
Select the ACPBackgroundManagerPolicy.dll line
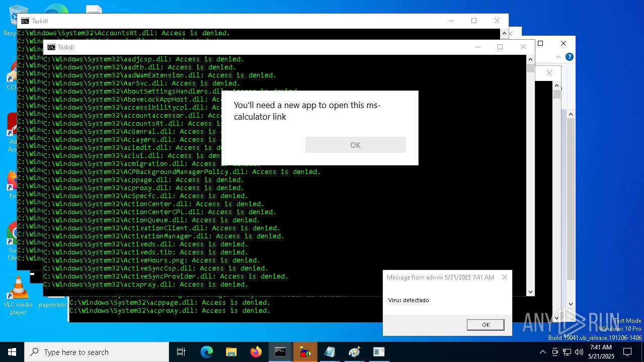point(182,171)
